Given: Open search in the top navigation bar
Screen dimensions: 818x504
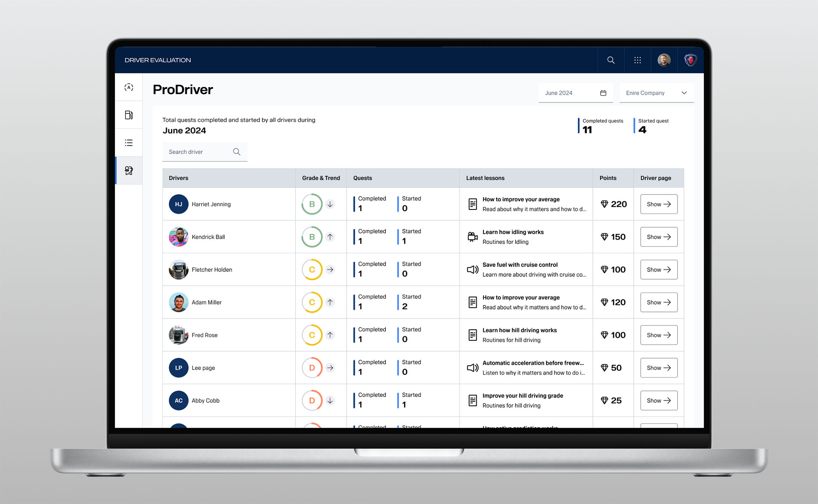Looking at the screenshot, I should tap(611, 60).
